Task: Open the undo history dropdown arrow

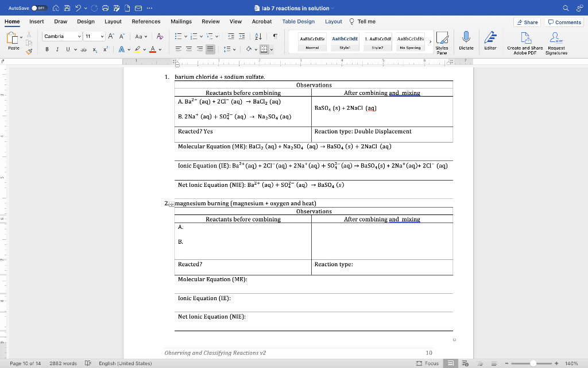Action: tap(86, 8)
